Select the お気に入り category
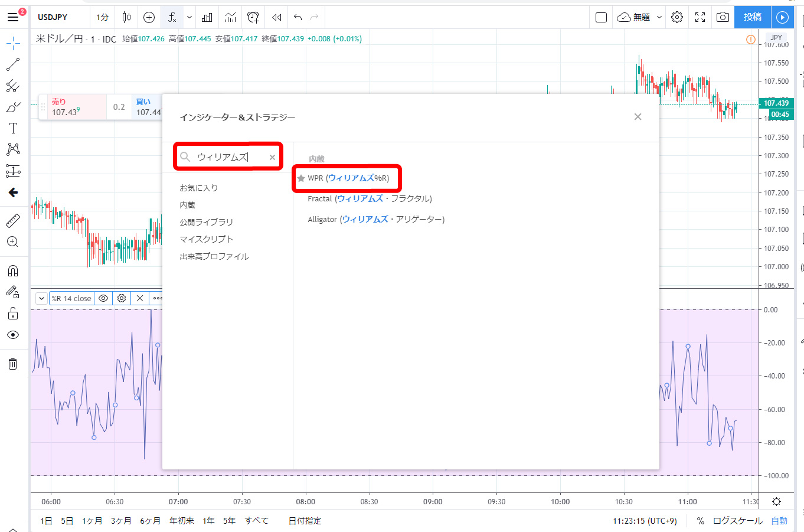The image size is (804, 532). click(x=199, y=188)
